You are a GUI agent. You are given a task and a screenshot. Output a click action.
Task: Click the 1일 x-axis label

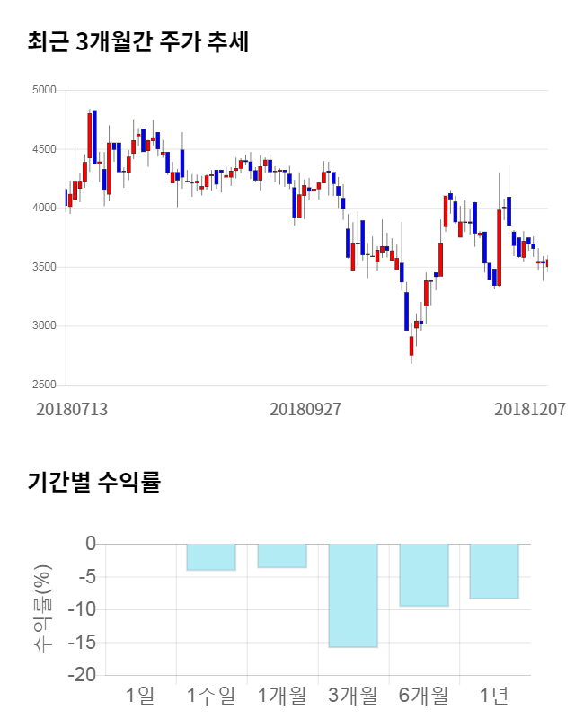pyautogui.click(x=140, y=695)
